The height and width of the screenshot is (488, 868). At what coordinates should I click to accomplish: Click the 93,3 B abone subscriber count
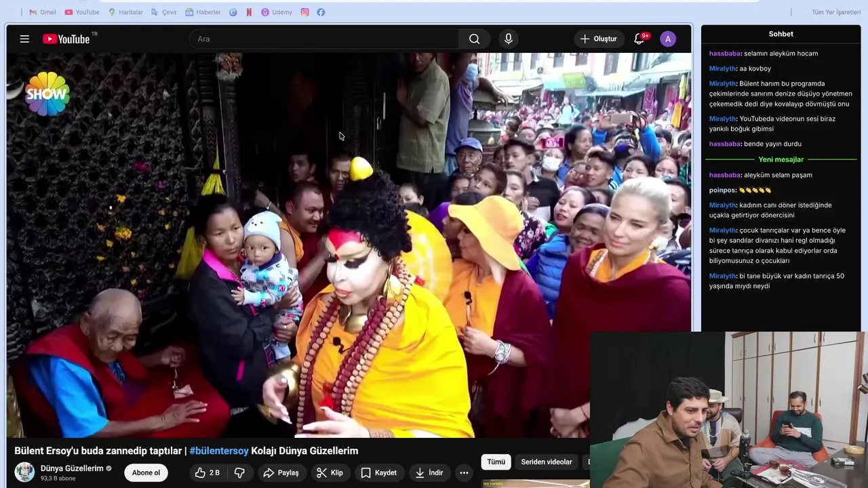[58, 479]
